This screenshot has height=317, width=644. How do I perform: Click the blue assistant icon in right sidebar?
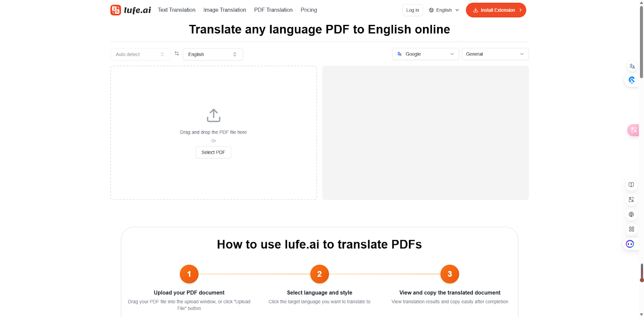click(632, 80)
